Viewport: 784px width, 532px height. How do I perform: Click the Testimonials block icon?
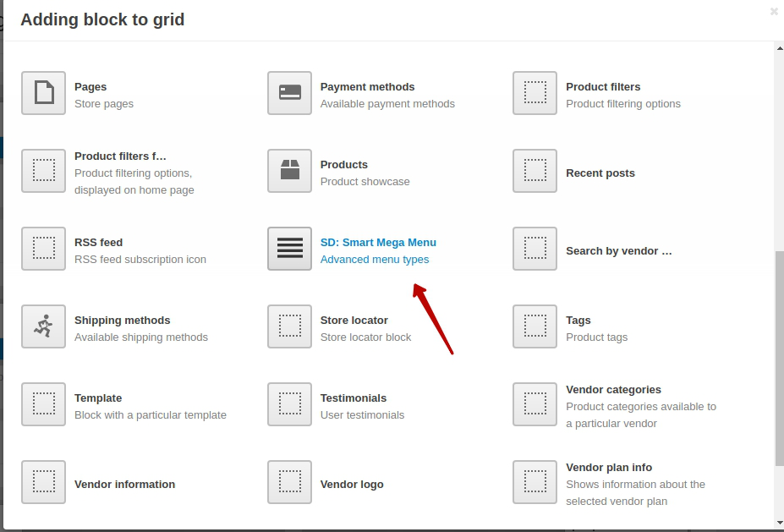click(289, 404)
